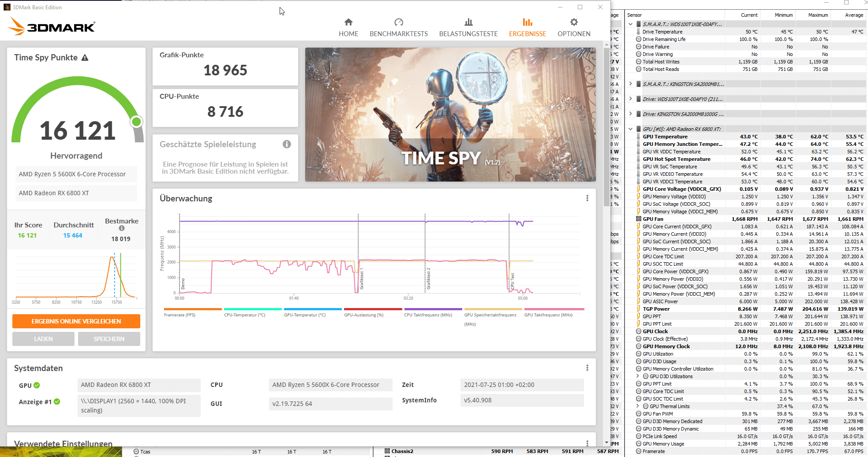The image size is (868, 457).
Task: Select the Framerate sensor icon
Action: coord(638,451)
